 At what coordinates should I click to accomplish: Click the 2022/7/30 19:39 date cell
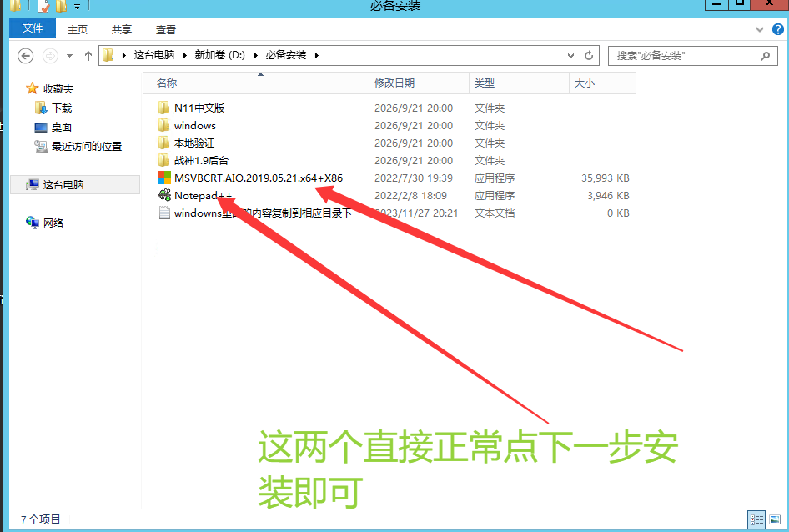coord(414,178)
